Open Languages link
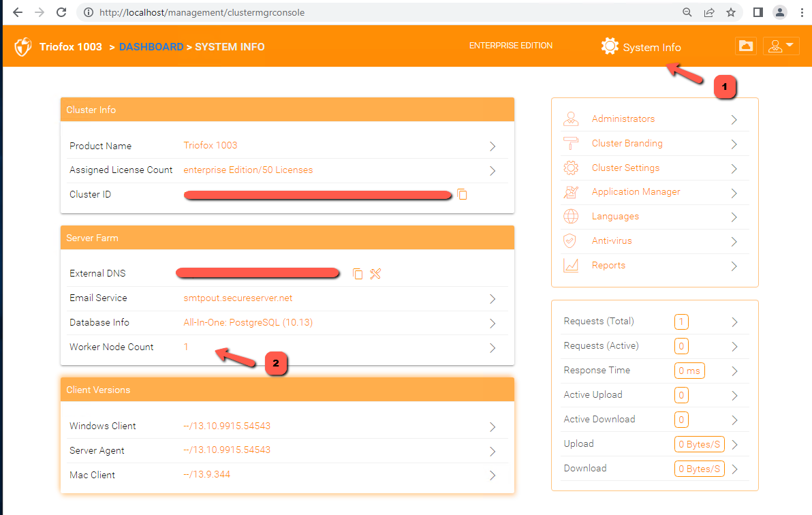 pyautogui.click(x=615, y=217)
